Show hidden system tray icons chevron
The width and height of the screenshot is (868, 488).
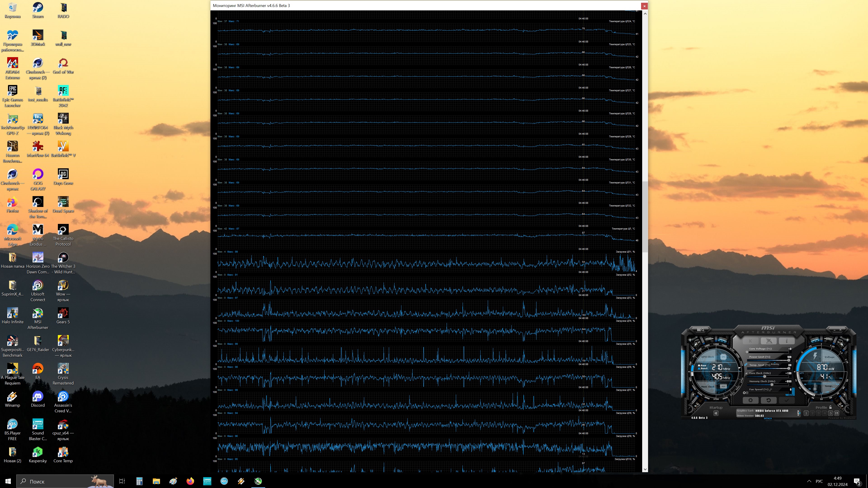coord(809,481)
